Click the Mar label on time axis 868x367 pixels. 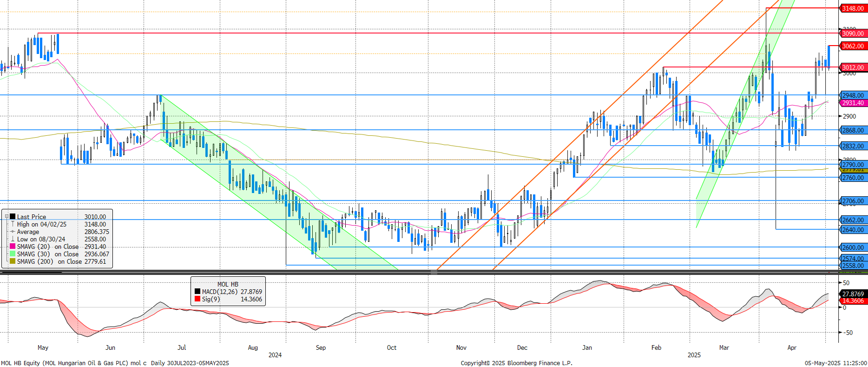[x=724, y=347]
